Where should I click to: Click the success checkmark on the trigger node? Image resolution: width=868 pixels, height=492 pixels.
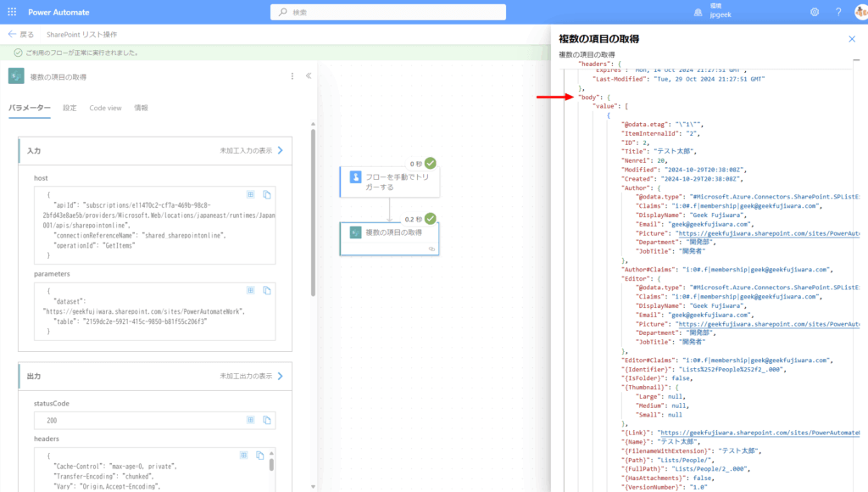pyautogui.click(x=430, y=163)
